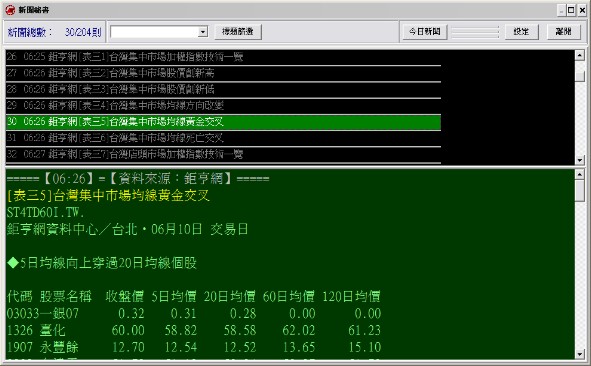Click the 今日新聞 button
Screen dimensions: 591x366
(424, 32)
